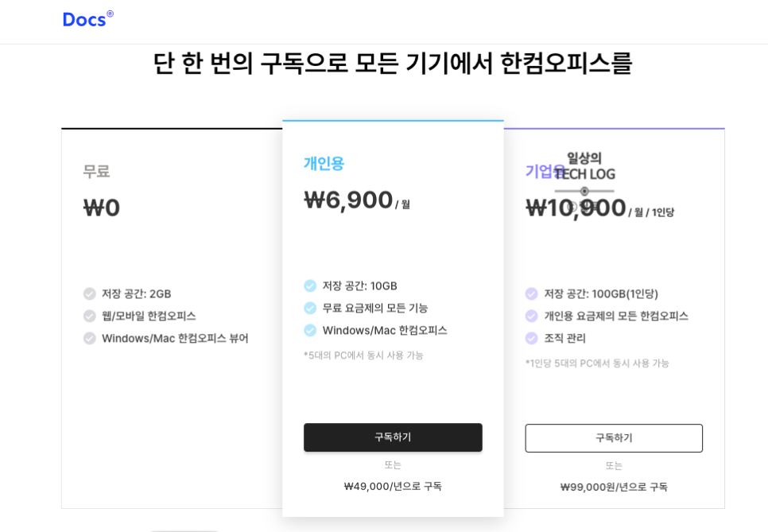
Task: Select the 무료 plan title
Action: tap(96, 172)
